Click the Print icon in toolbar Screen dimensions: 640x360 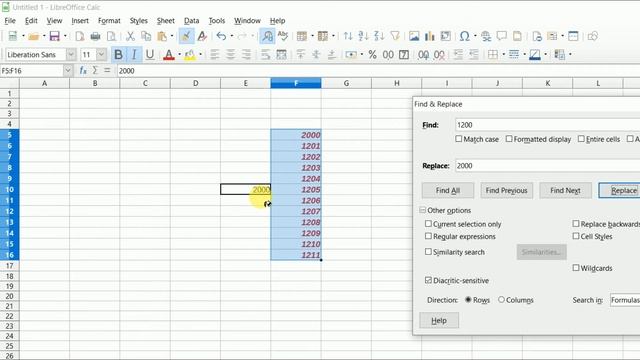96,36
